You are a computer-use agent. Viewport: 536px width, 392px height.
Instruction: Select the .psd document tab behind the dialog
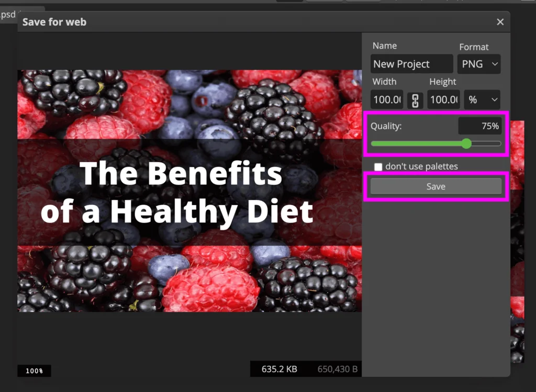[8, 15]
